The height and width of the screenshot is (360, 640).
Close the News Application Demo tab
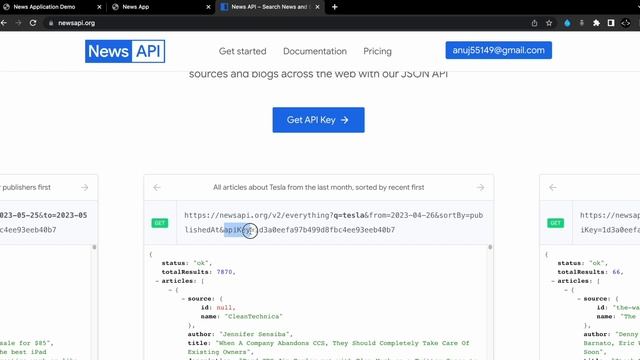coord(99,7)
